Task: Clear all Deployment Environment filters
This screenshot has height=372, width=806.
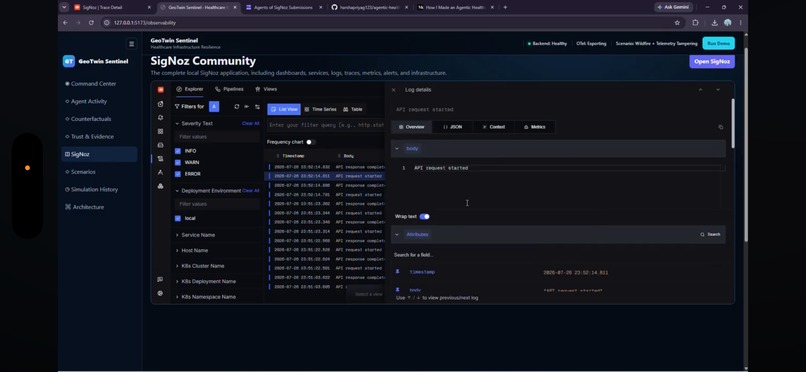Action: [x=250, y=191]
